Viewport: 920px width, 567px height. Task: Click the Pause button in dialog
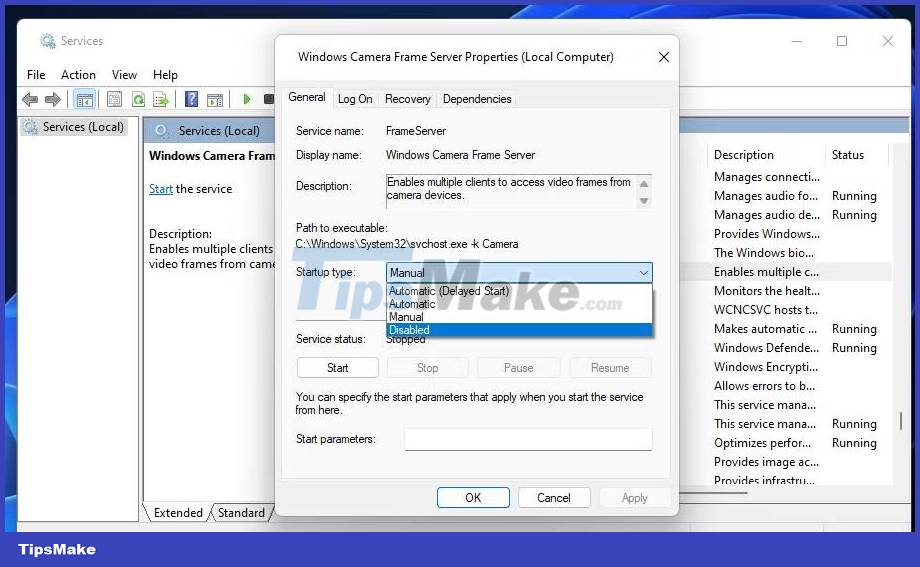point(519,368)
